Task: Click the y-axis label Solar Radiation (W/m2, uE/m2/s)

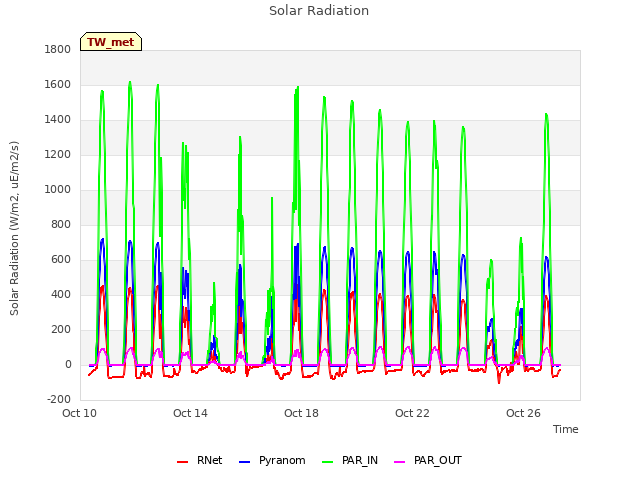Action: [14, 228]
